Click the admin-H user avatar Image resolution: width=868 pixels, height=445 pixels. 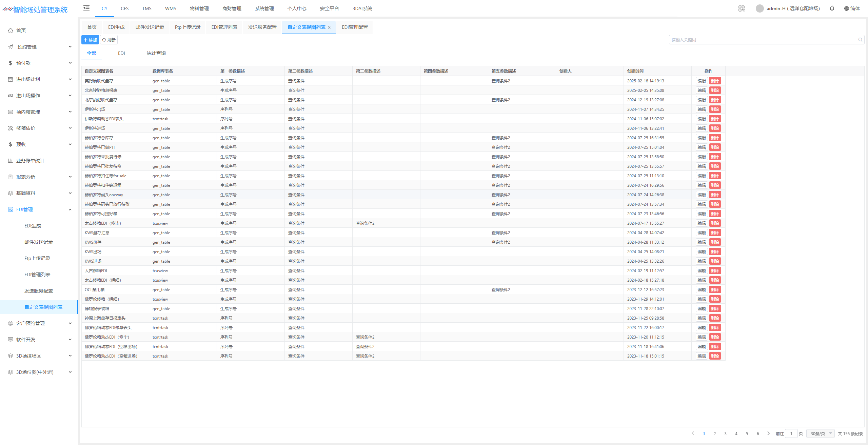[x=759, y=8]
